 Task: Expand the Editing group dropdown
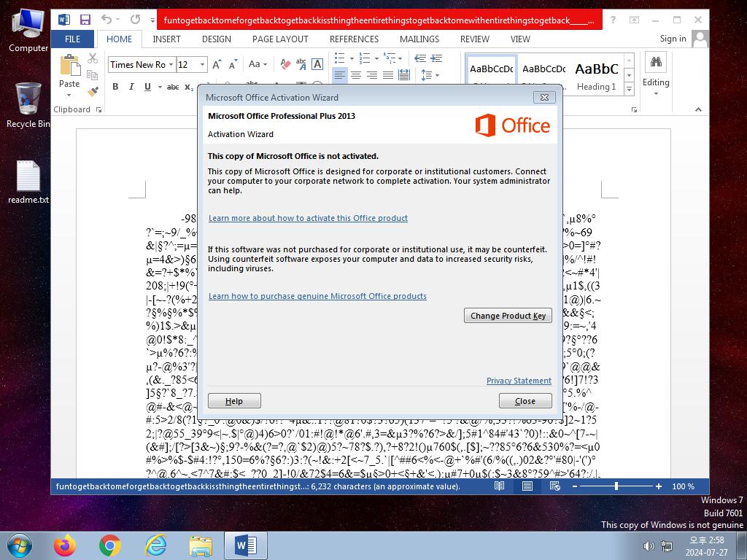pos(656,93)
